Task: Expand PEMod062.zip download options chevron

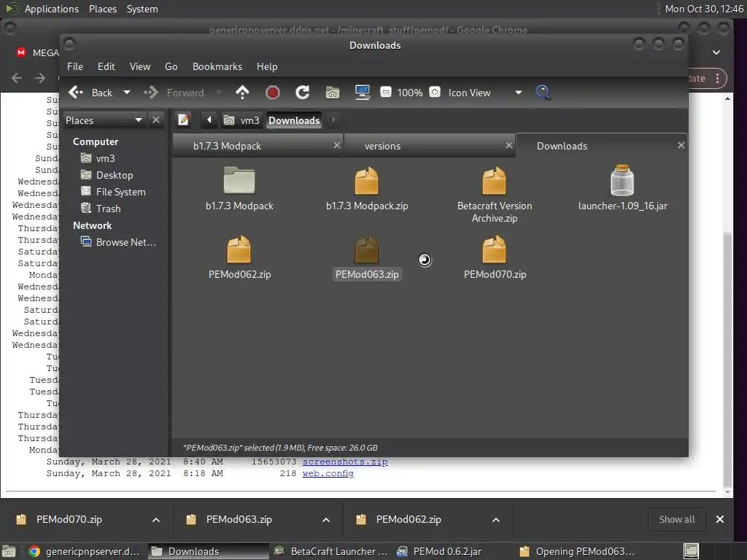Action: click(x=496, y=519)
